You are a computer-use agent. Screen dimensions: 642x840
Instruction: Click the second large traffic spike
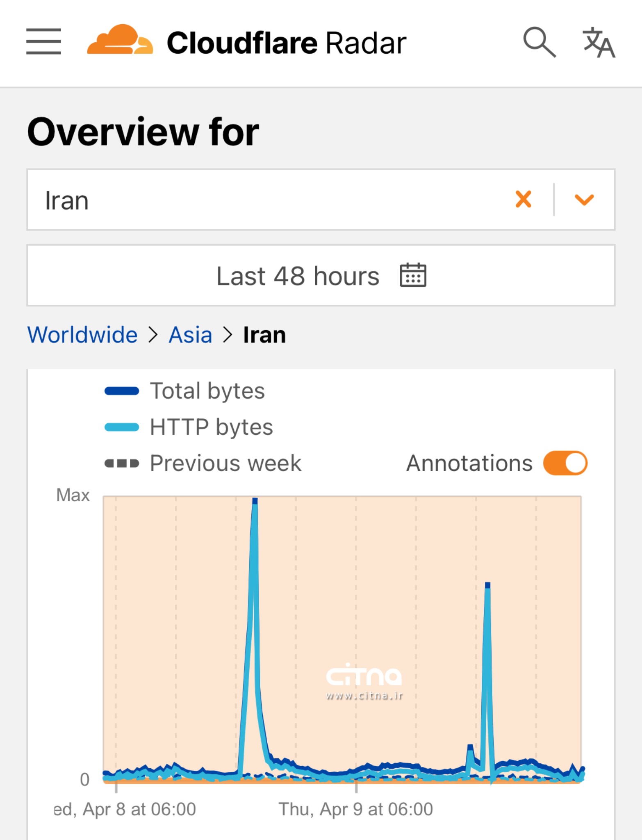point(487,587)
